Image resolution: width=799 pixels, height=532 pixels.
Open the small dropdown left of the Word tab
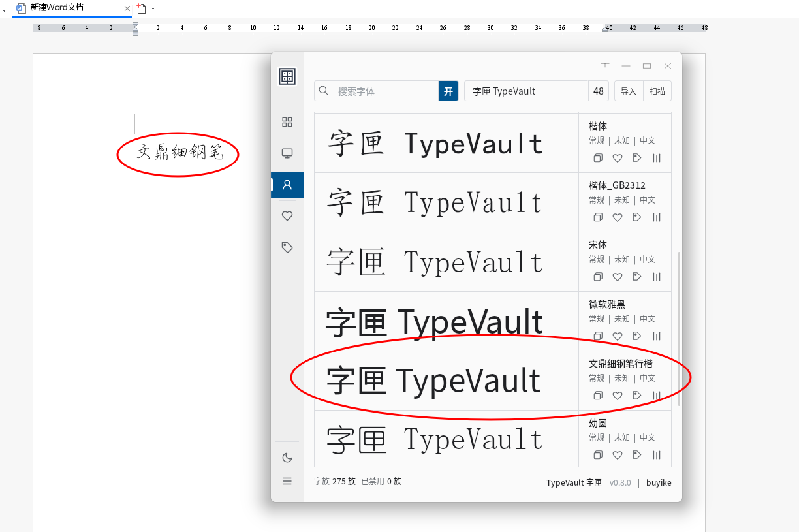coord(4,9)
